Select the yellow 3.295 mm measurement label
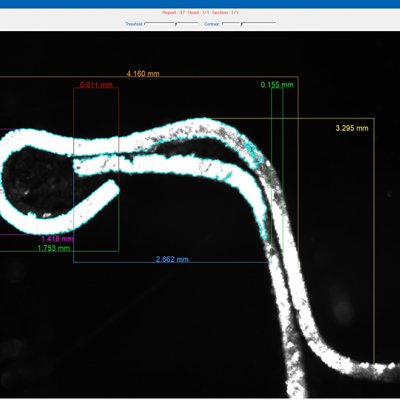The height and width of the screenshot is (400, 400). point(352,128)
